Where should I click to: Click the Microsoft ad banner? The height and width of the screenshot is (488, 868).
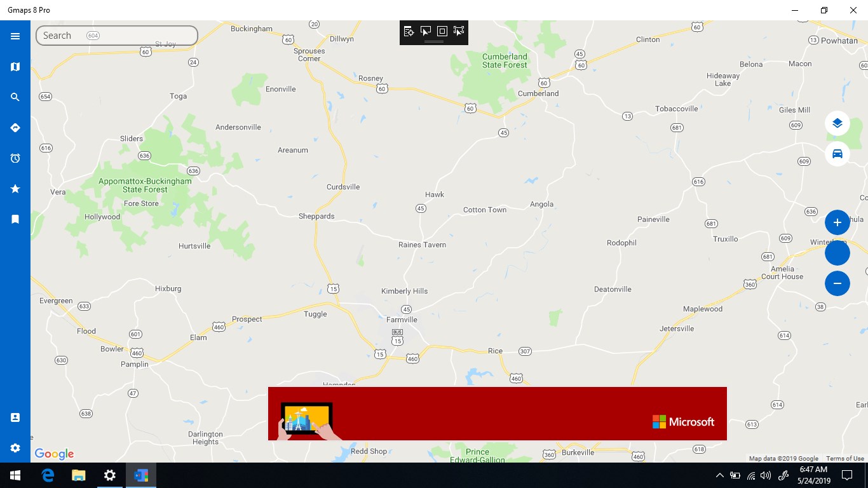[498, 414]
